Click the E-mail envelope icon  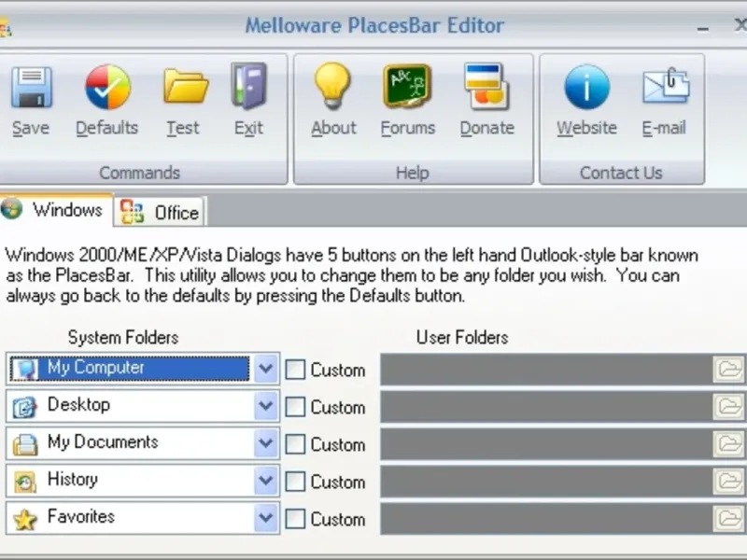(x=666, y=86)
